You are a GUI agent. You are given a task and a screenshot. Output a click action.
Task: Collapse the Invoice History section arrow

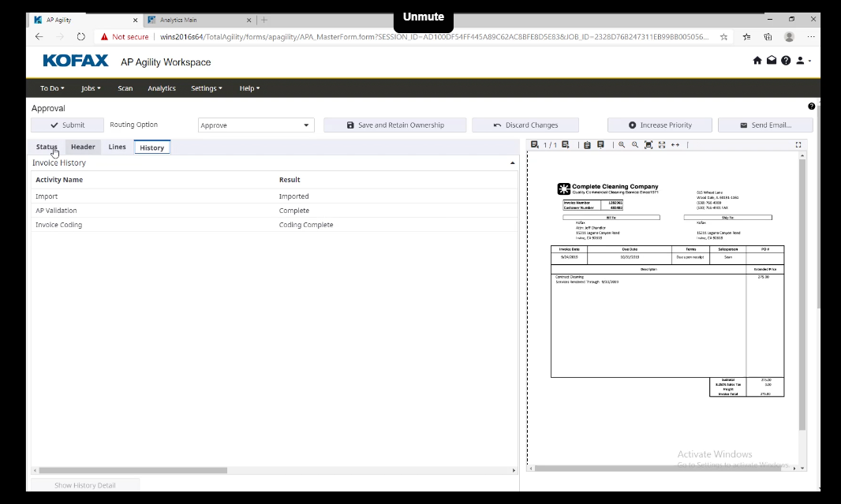click(x=513, y=163)
